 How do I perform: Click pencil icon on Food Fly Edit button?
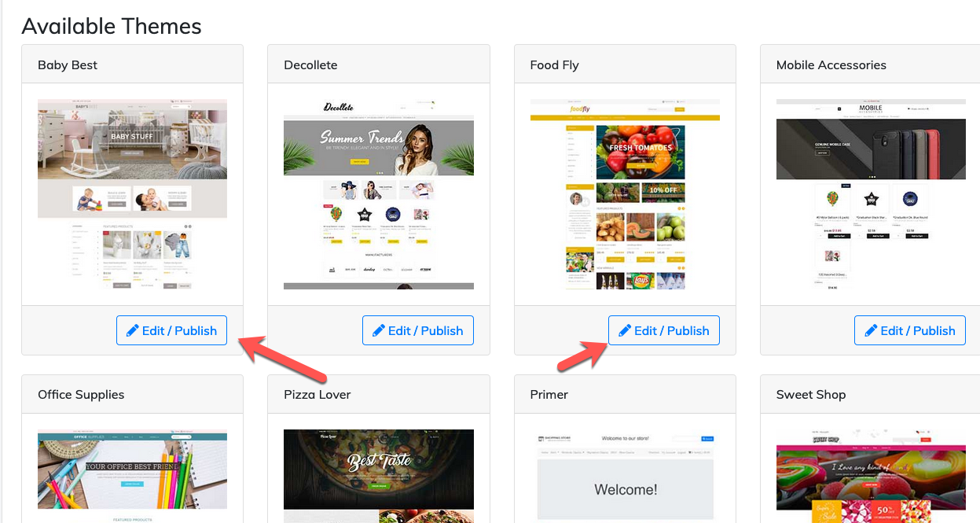[625, 330]
